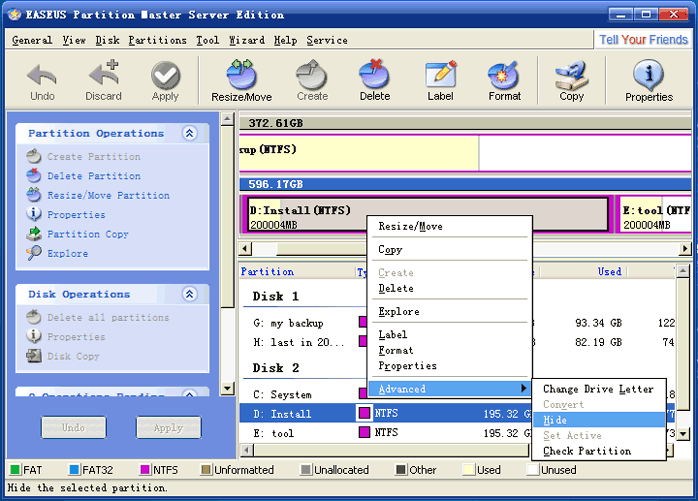698x501 pixels.
Task: Open the General menu
Action: click(32, 40)
